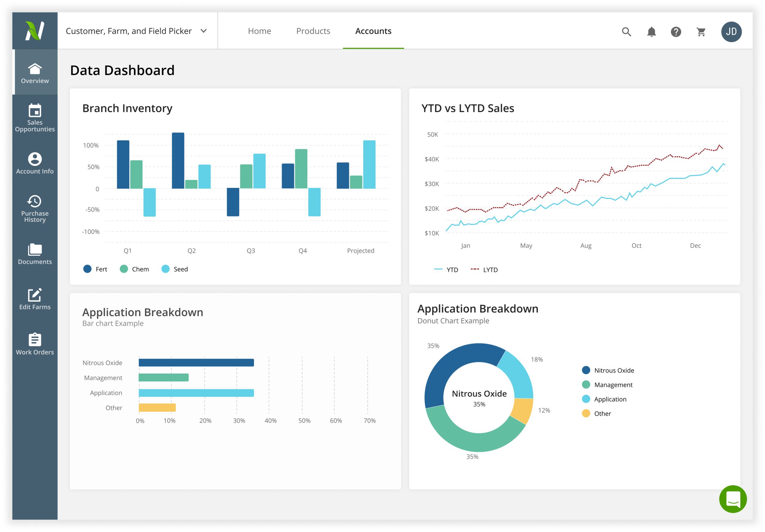Open Sales Opportunities in sidebar
The width and height of the screenshot is (765, 532).
[35, 117]
